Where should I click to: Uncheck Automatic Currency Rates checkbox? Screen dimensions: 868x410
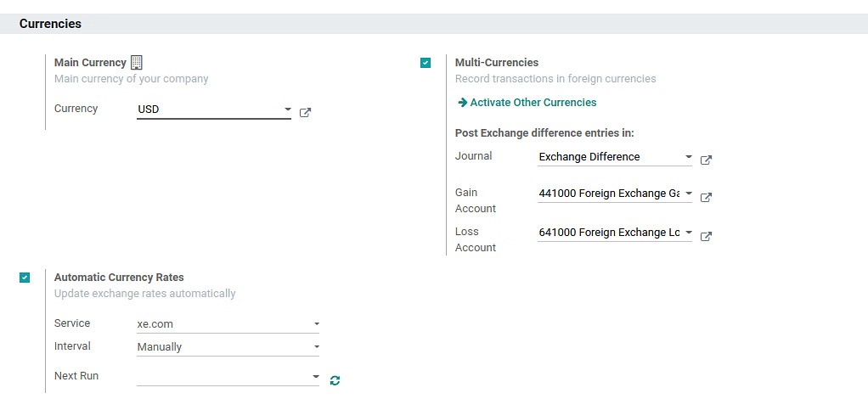click(25, 278)
